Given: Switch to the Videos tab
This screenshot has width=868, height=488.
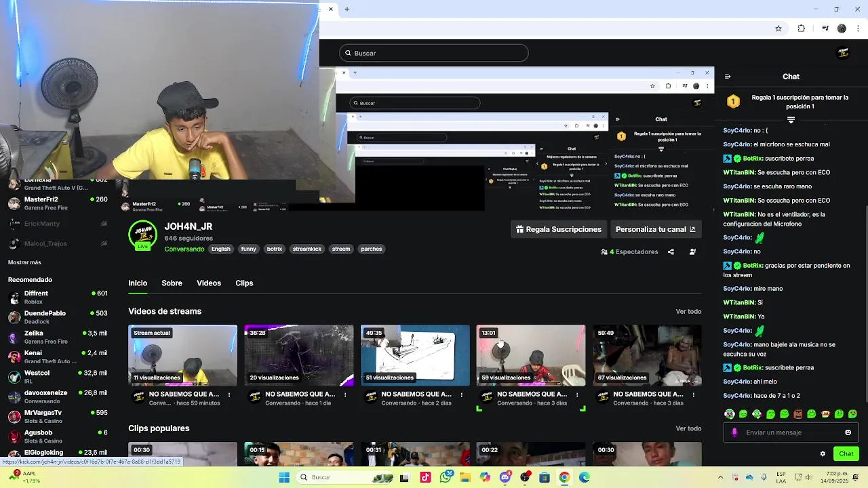Looking at the screenshot, I should coord(209,283).
